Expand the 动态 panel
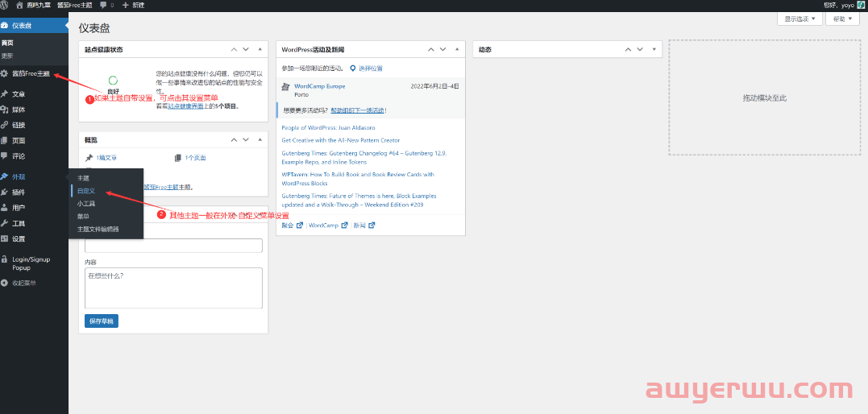This screenshot has height=414, width=868. pyautogui.click(x=654, y=49)
